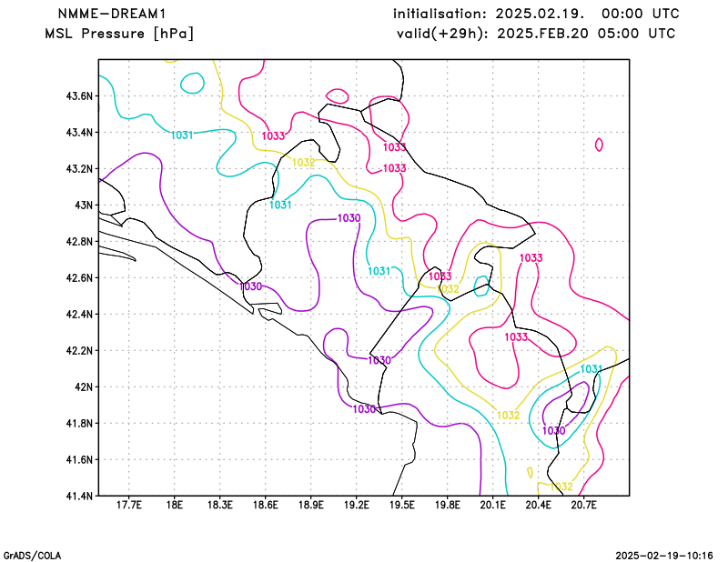Select the 43.2N latitude label

click(x=79, y=169)
